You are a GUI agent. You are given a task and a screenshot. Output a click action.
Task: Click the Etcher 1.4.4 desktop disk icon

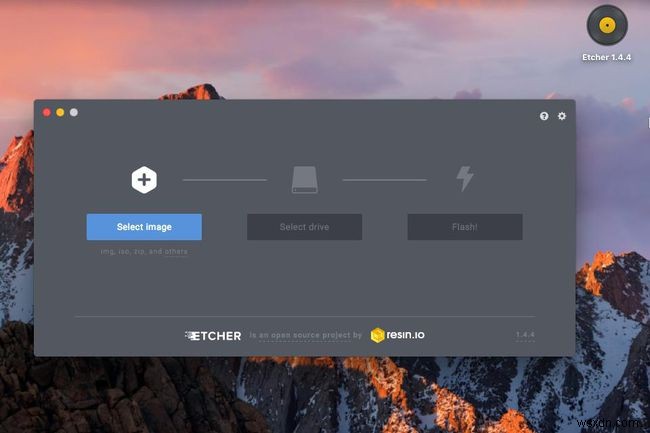pos(607,25)
